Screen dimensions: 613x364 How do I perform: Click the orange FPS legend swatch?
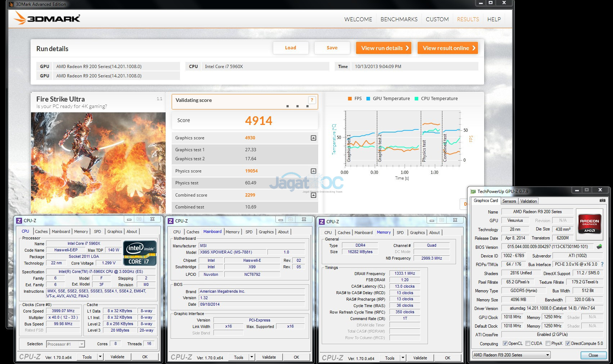pyautogui.click(x=350, y=99)
